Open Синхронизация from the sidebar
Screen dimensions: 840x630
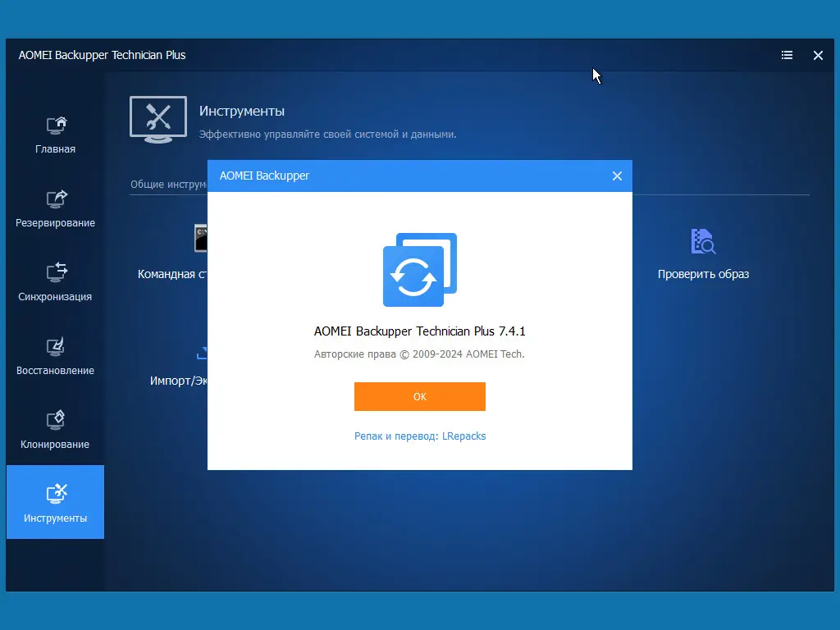coord(55,273)
